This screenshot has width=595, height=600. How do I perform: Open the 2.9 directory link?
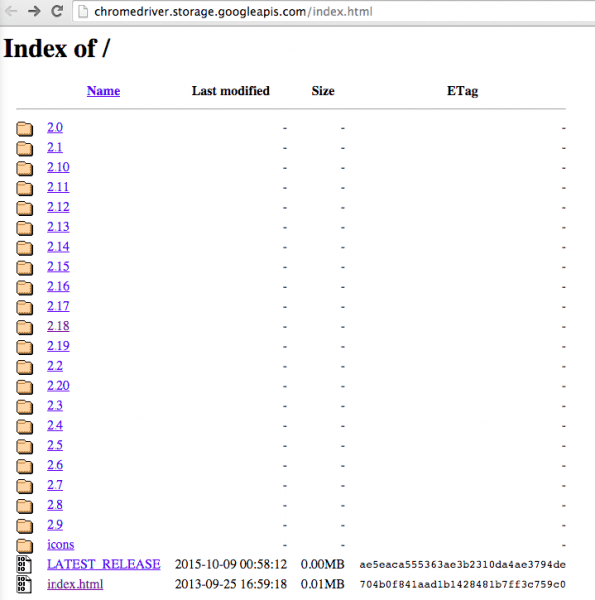point(55,525)
